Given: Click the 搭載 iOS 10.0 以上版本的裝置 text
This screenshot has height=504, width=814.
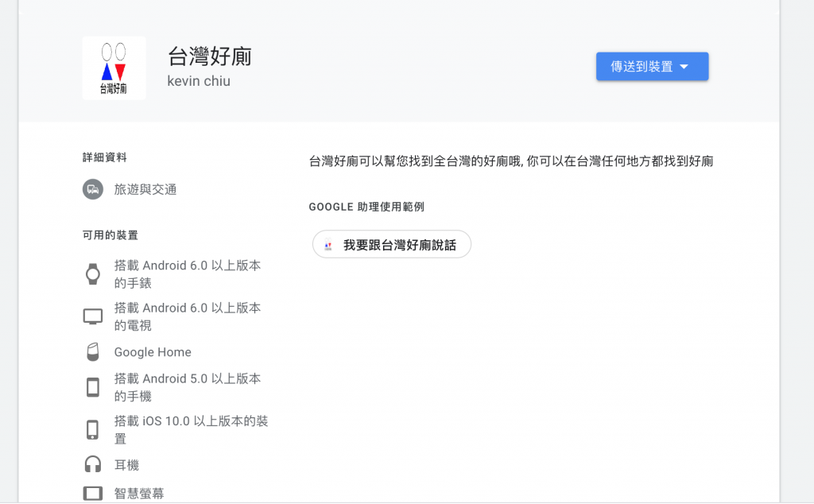Looking at the screenshot, I should click(x=191, y=430).
